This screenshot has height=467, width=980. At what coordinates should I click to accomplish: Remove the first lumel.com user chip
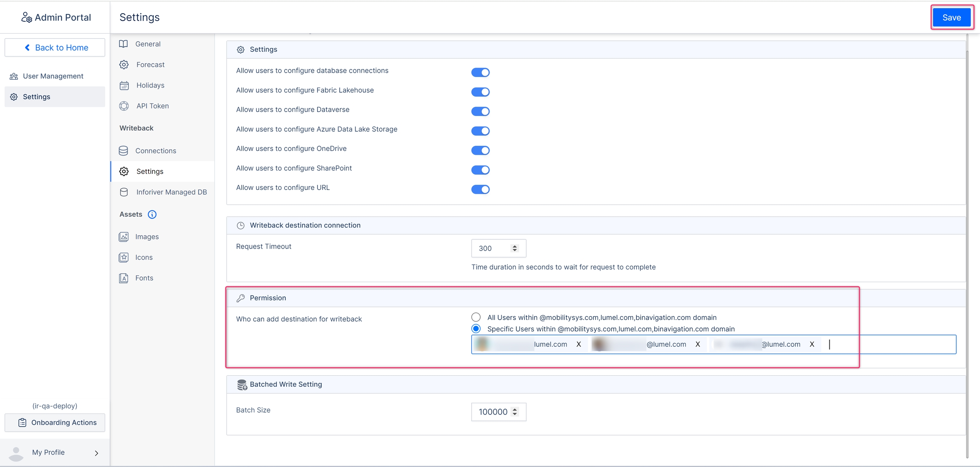pos(578,345)
